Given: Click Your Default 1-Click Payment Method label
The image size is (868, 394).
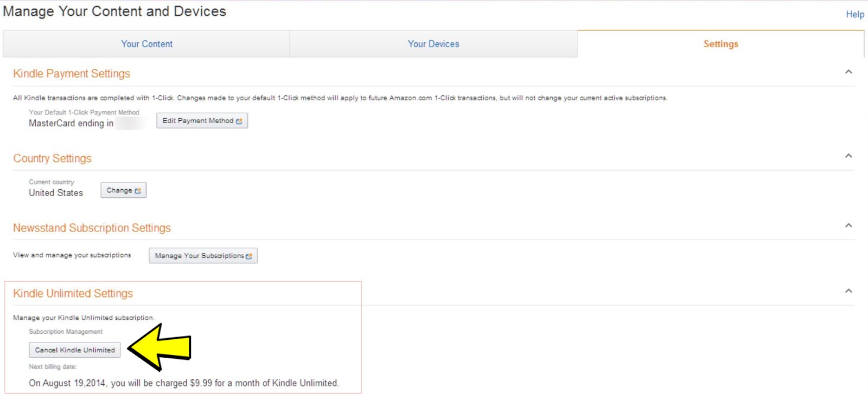Looking at the screenshot, I should (84, 112).
